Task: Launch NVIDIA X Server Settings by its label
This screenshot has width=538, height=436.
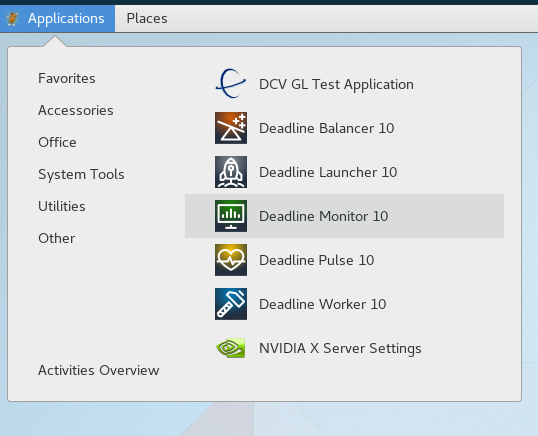Action: pos(340,348)
